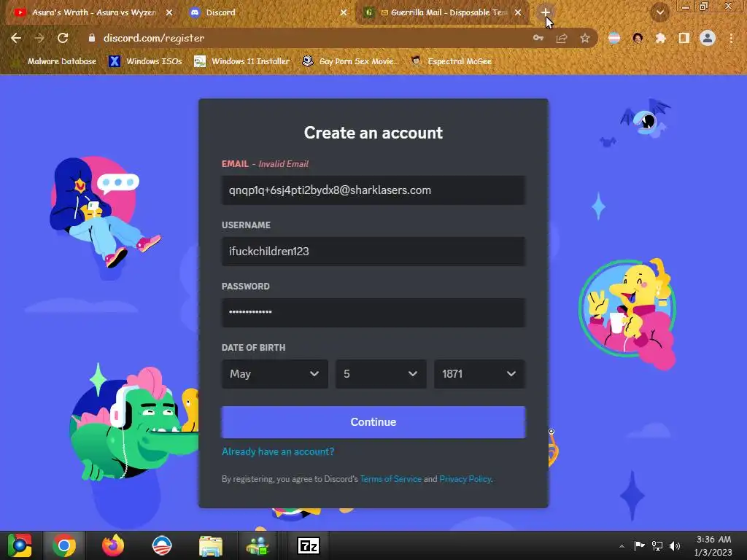Viewport: 747px width, 560px height.
Task: Open the tab search chevron
Action: tap(660, 12)
